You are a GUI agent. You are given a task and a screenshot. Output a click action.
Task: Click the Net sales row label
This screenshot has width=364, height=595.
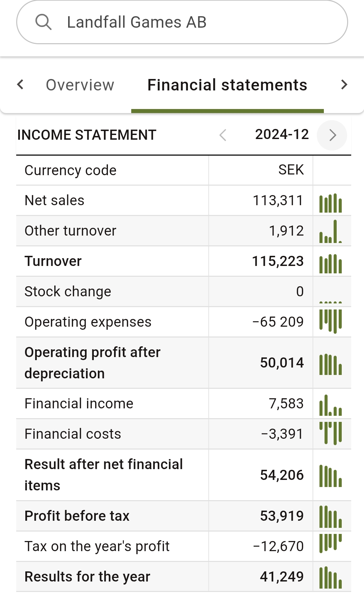54,200
